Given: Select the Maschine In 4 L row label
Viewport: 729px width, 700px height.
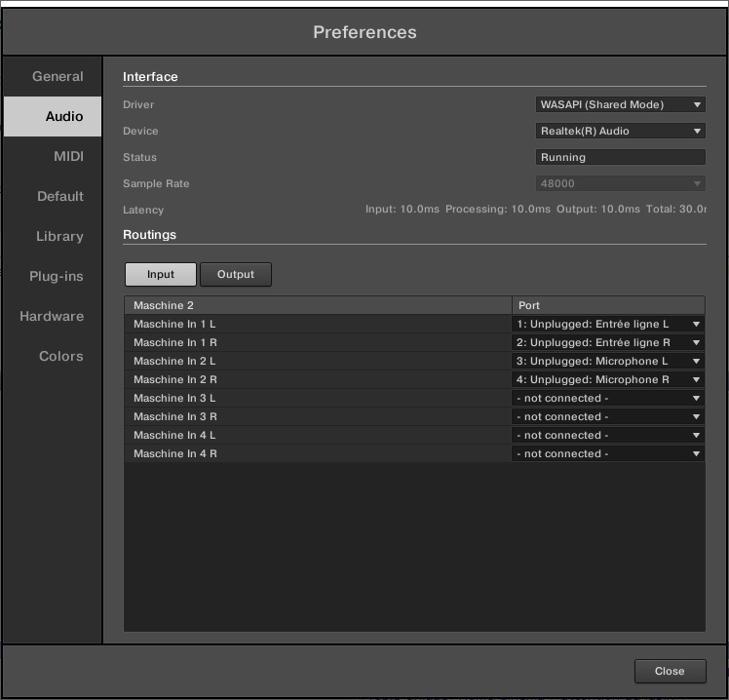Looking at the screenshot, I should 174,436.
